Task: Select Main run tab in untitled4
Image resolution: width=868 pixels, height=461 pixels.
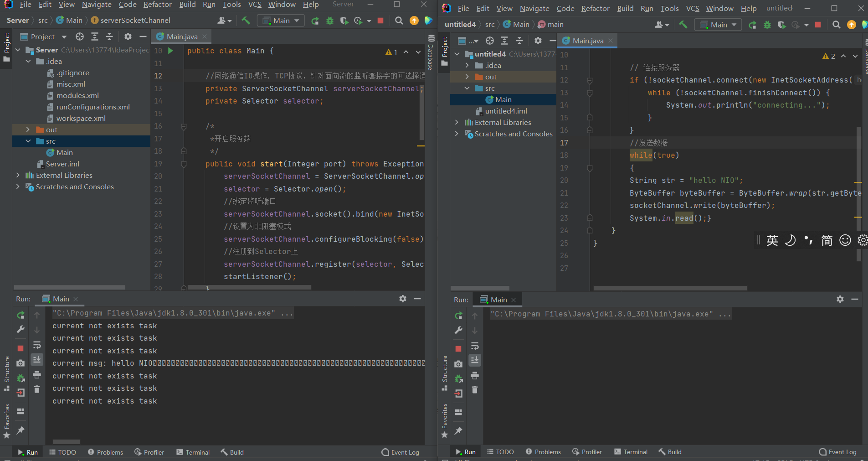Action: coord(497,300)
